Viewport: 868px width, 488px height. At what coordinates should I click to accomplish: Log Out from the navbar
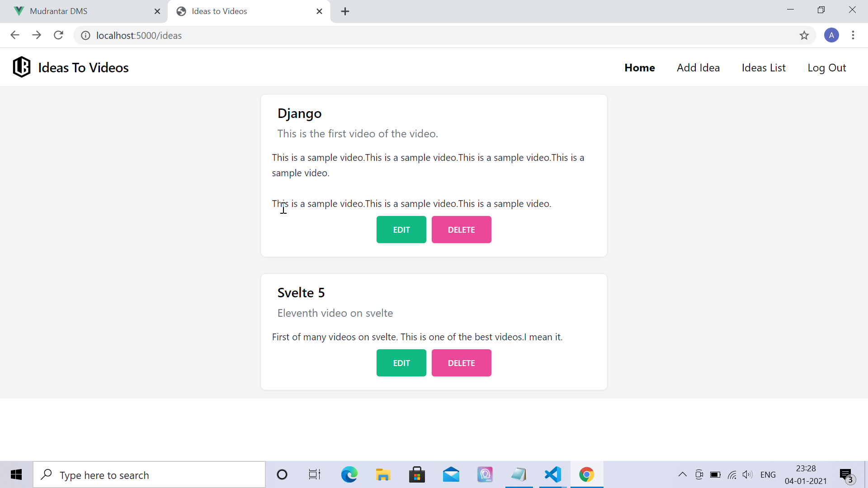826,68
